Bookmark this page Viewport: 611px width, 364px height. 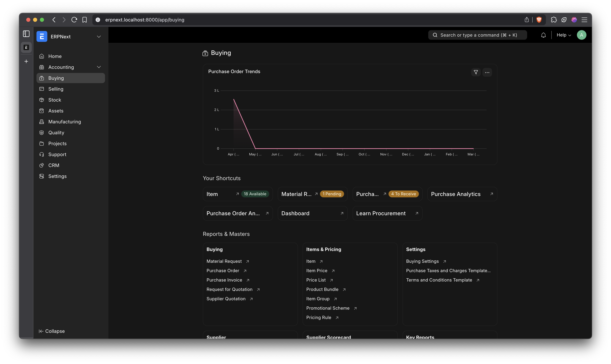84,20
